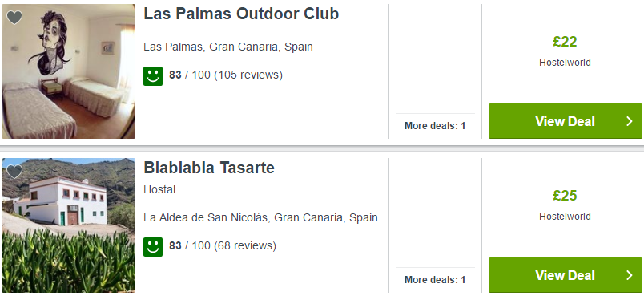Favorite Blablabla Tasarte with heart icon
Screen dimensions: 644x296
tap(14, 172)
